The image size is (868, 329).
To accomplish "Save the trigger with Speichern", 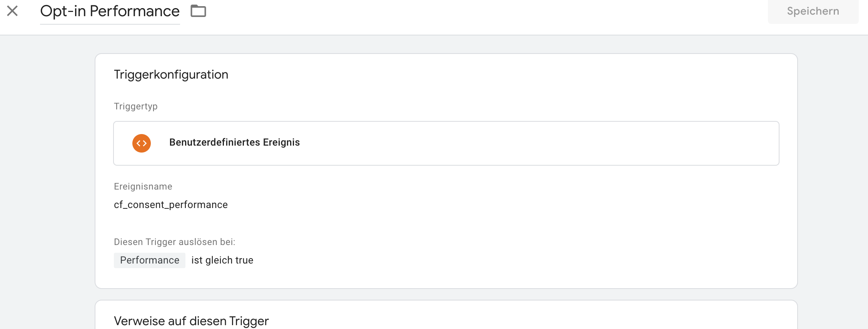I will (813, 11).
